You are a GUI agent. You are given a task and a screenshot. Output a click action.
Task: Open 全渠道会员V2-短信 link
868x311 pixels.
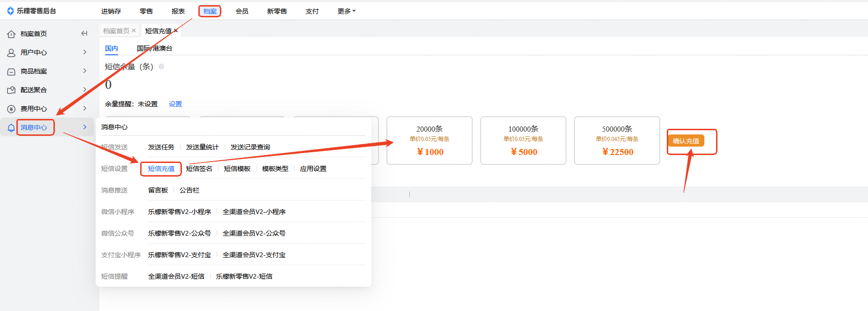click(x=176, y=276)
